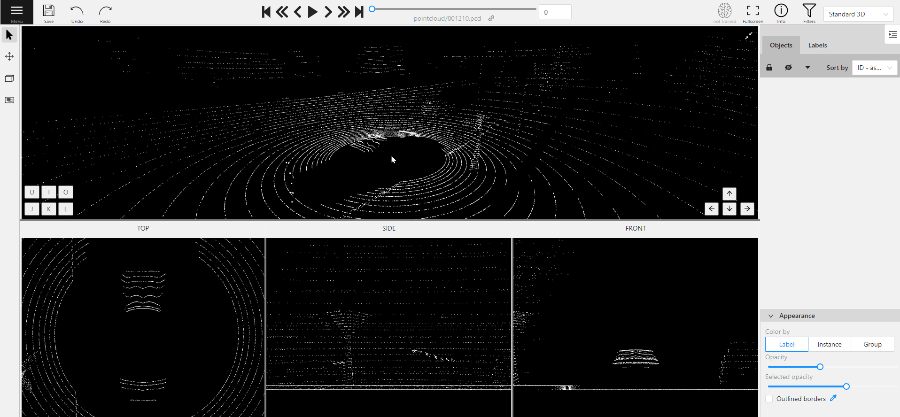Open the Filters funnel icon
The height and width of the screenshot is (417, 900).
[x=809, y=11]
